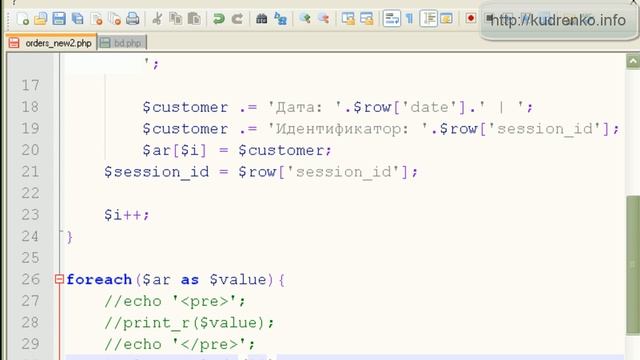Click the scrollbar up arrow
The width and height of the screenshot is (640, 360).
(x=633, y=62)
